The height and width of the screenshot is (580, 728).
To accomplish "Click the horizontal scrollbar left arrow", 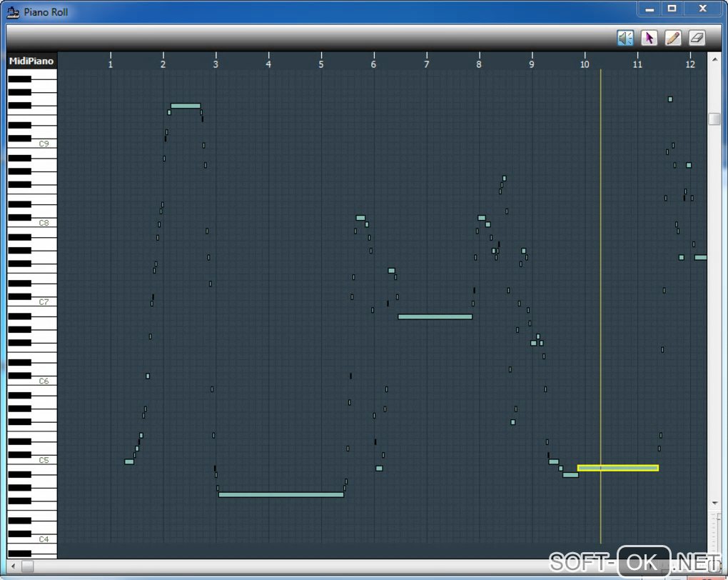I will click(13, 566).
